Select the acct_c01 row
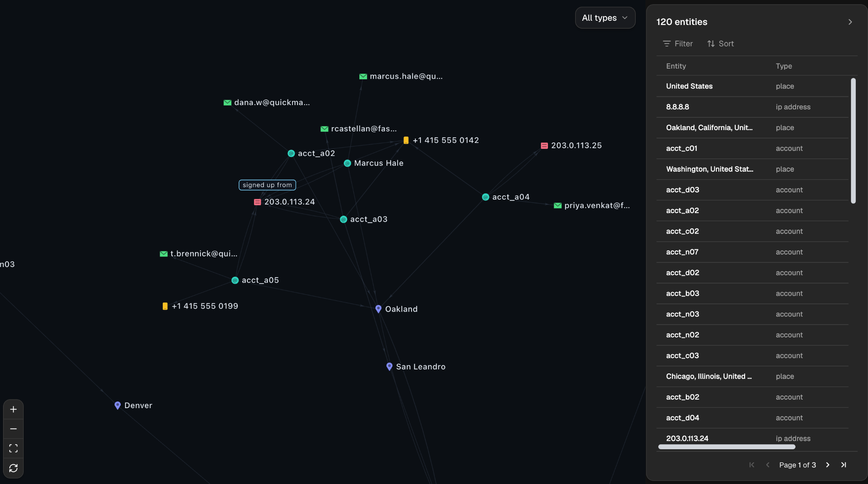The image size is (868, 484). tap(752, 149)
